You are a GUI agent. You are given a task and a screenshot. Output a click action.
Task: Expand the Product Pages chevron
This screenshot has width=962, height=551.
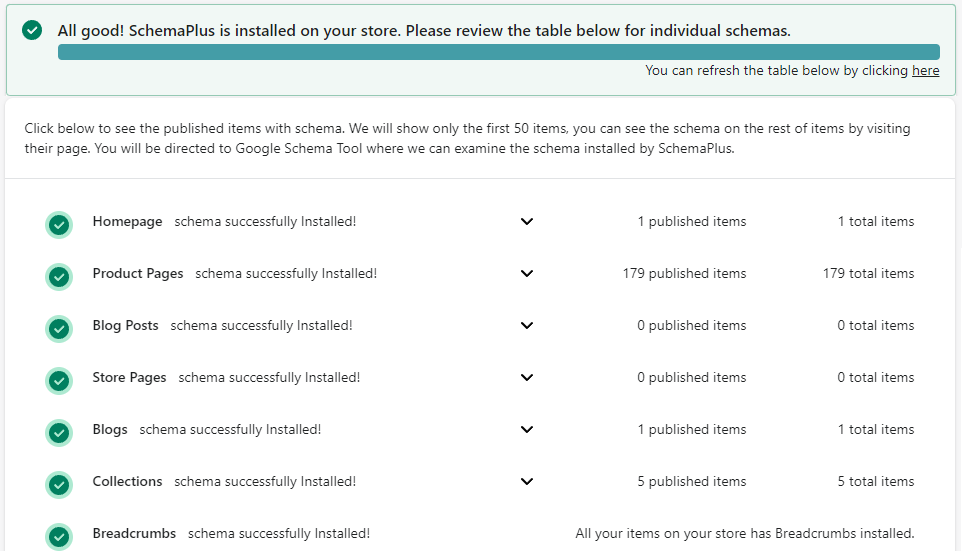(527, 274)
